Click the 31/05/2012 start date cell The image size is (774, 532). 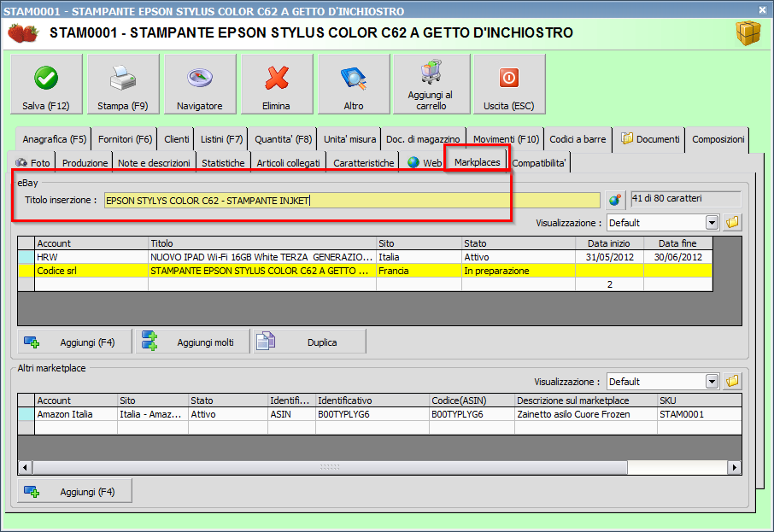(610, 257)
